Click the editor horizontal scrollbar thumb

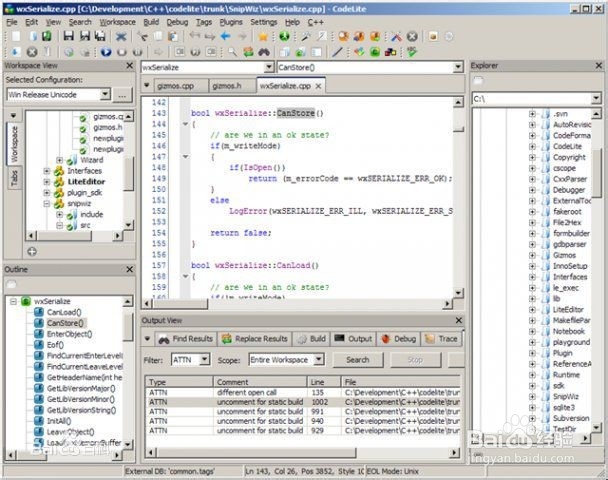coord(180,304)
